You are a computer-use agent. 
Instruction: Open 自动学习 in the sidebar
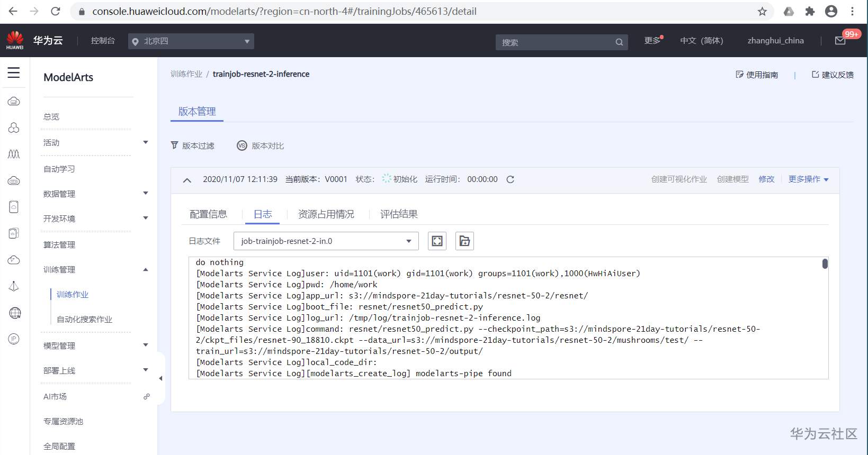click(x=59, y=169)
